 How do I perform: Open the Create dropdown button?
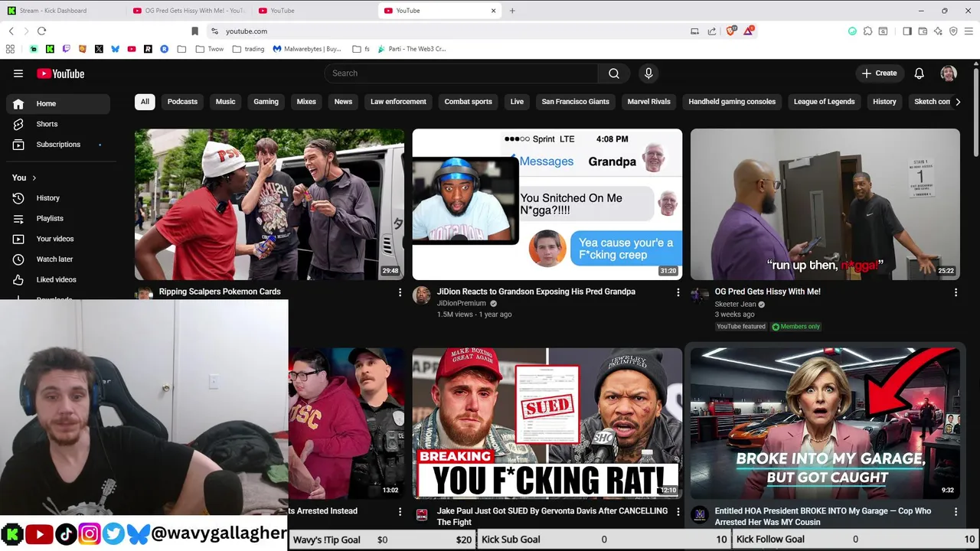pyautogui.click(x=879, y=73)
